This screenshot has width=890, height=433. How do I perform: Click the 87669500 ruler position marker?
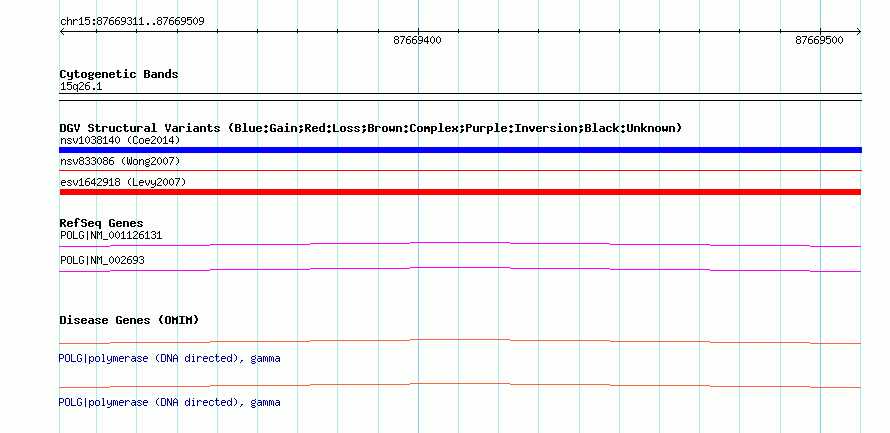(819, 40)
